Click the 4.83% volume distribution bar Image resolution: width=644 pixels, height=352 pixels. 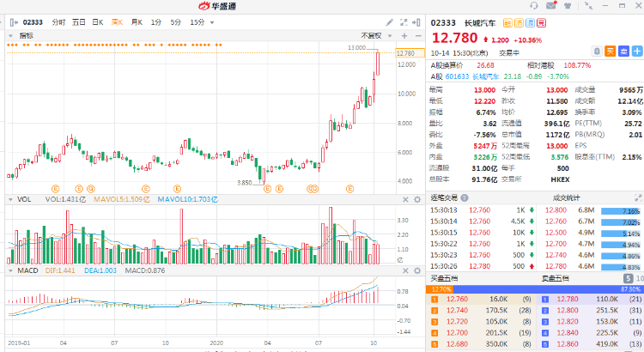[x=620, y=267]
